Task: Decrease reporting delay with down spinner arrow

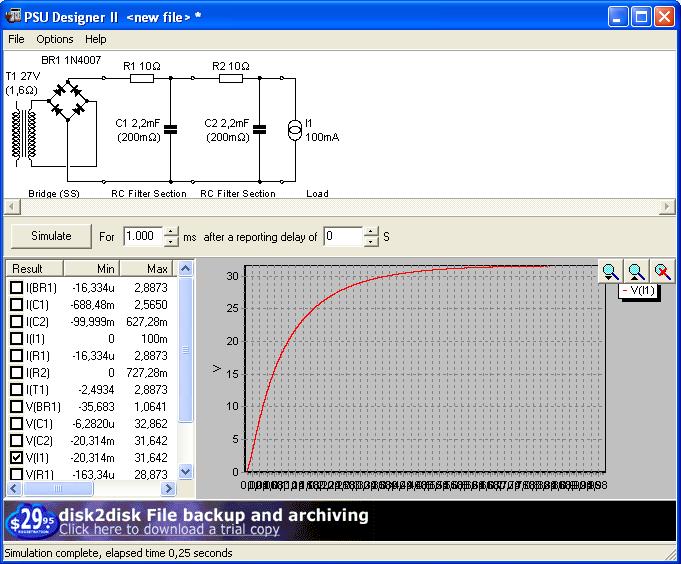Action: pyautogui.click(x=371, y=242)
